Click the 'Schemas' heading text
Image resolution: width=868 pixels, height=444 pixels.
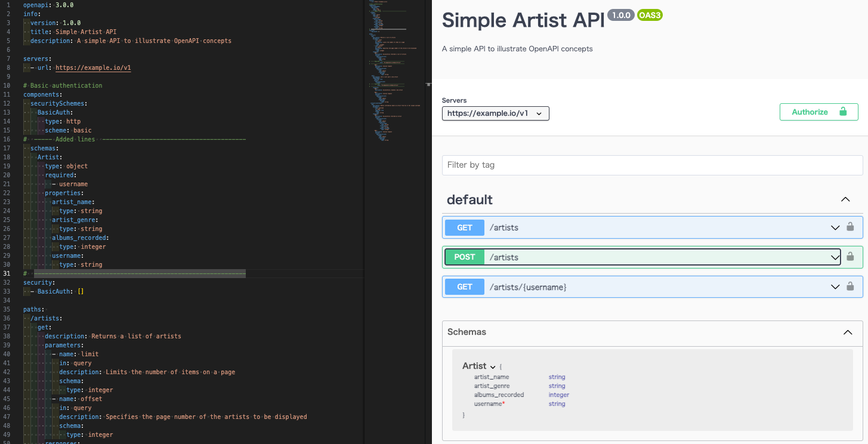(x=467, y=332)
